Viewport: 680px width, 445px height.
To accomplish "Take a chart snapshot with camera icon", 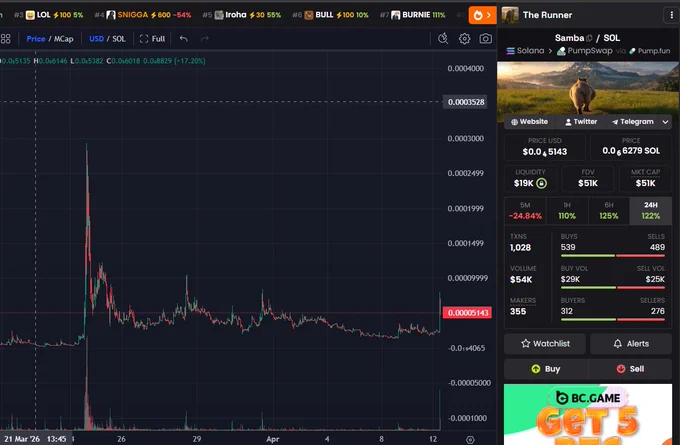I will (486, 39).
